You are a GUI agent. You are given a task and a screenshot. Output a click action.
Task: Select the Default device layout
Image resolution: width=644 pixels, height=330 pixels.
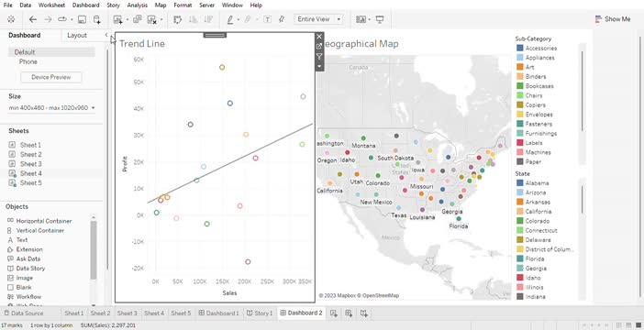(x=51, y=52)
